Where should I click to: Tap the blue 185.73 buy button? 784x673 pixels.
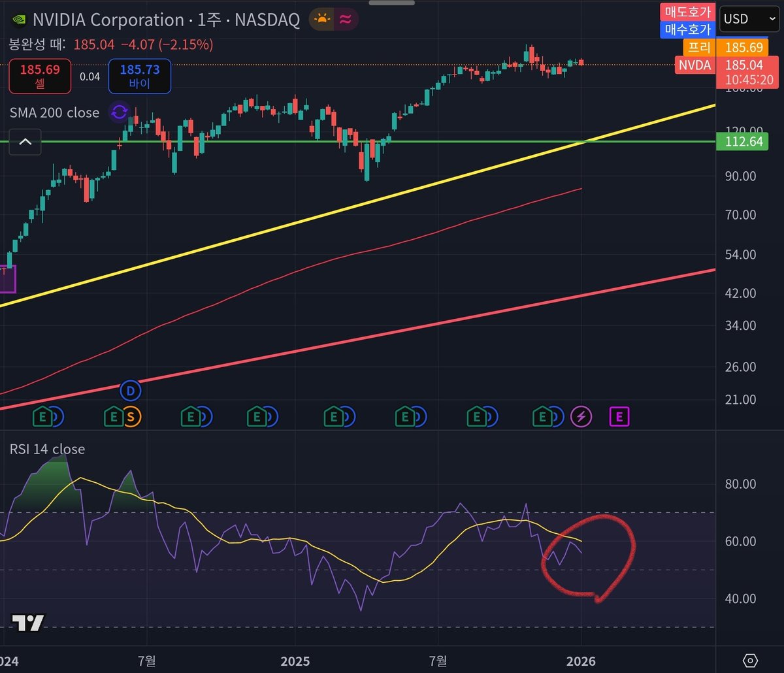coord(140,76)
